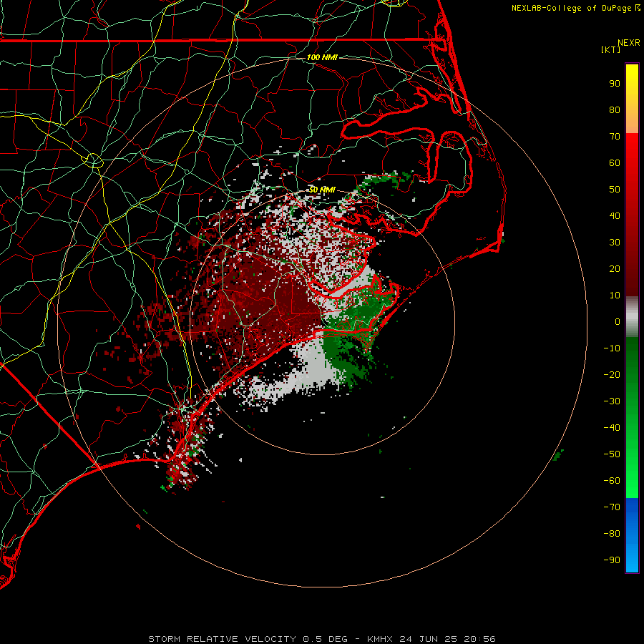Viewport: 644px width, 644px height.
Task: Click the KT units label above the color scale
Action: click(611, 49)
